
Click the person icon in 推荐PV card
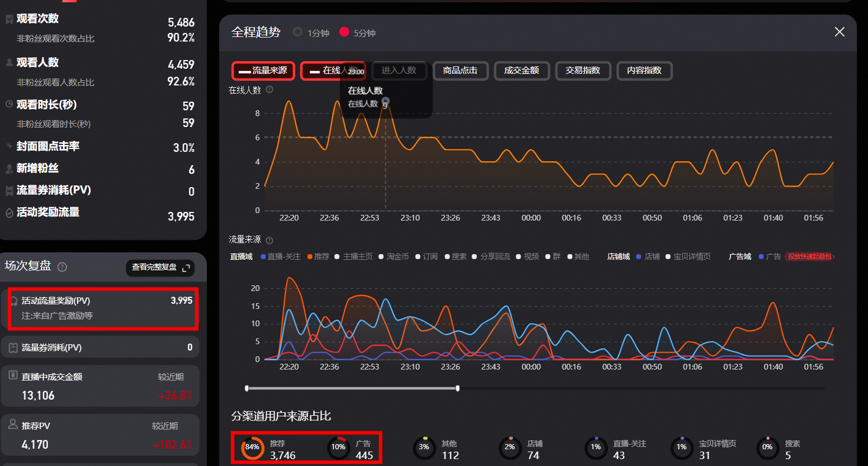coord(13,424)
